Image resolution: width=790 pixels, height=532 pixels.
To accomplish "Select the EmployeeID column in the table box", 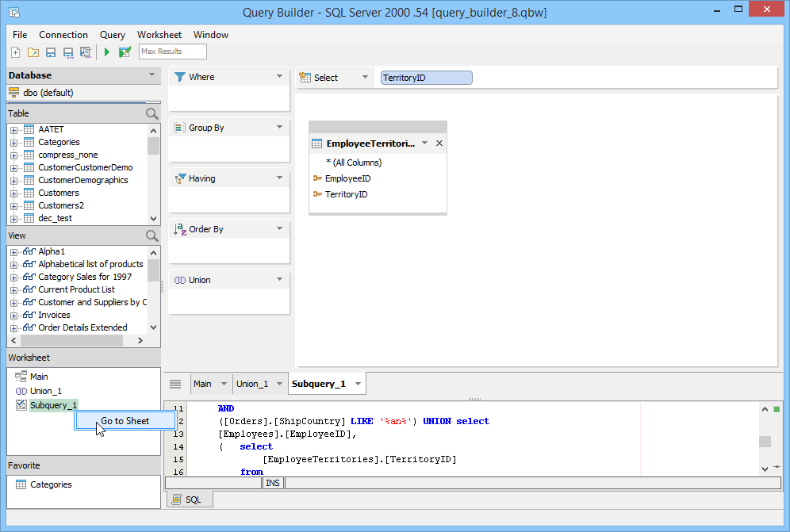I will tap(347, 178).
